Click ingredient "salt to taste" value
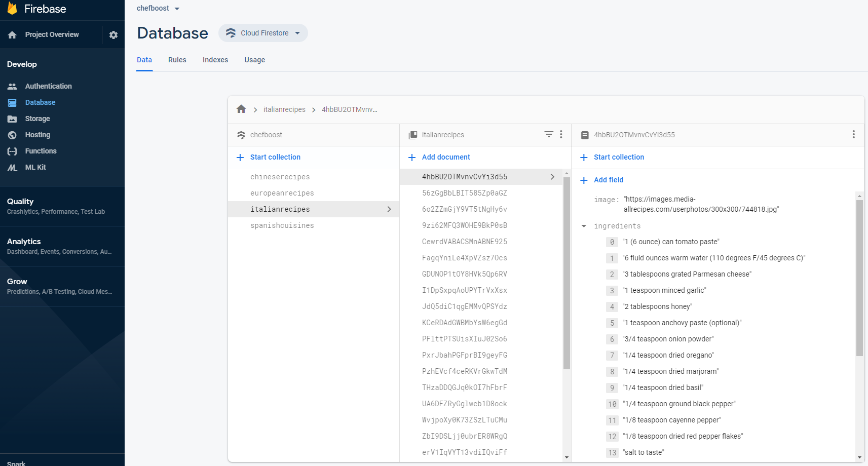This screenshot has height=466, width=868. point(643,453)
